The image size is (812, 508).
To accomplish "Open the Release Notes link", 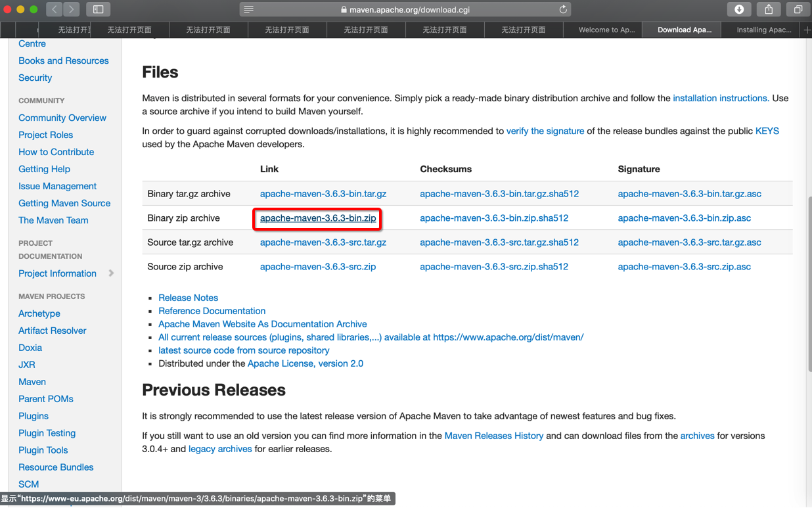I will (188, 298).
